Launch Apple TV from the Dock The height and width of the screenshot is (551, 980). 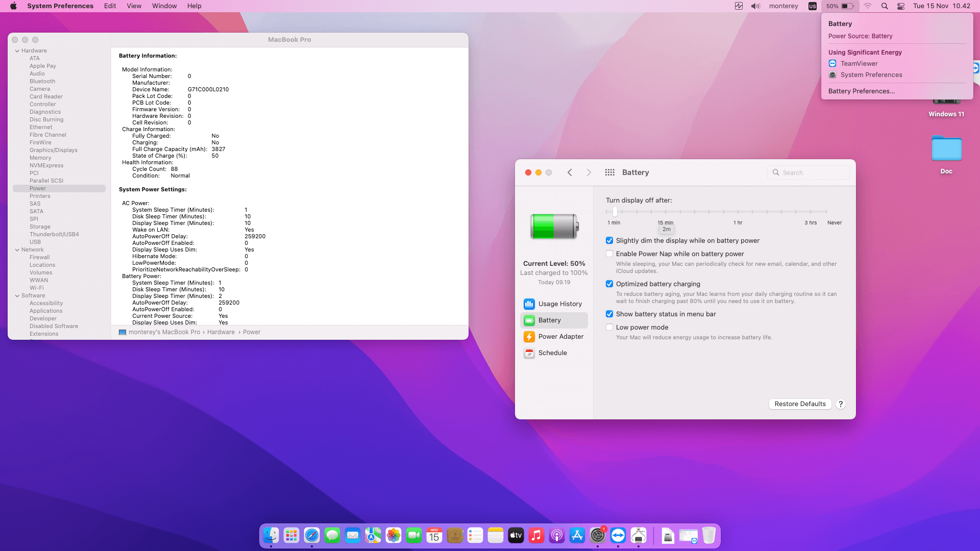pos(516,535)
